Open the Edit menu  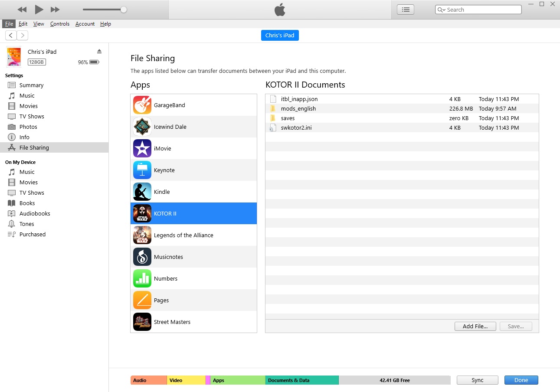pos(23,24)
